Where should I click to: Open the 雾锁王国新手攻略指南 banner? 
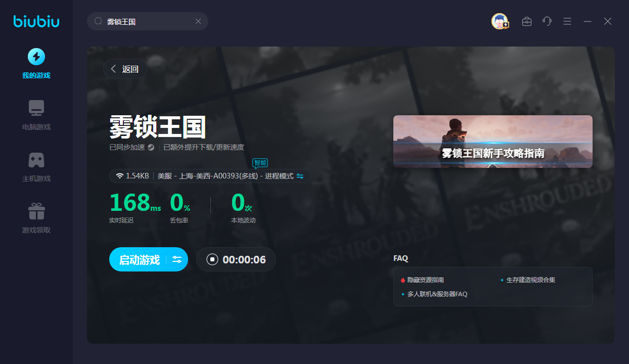tap(492, 142)
